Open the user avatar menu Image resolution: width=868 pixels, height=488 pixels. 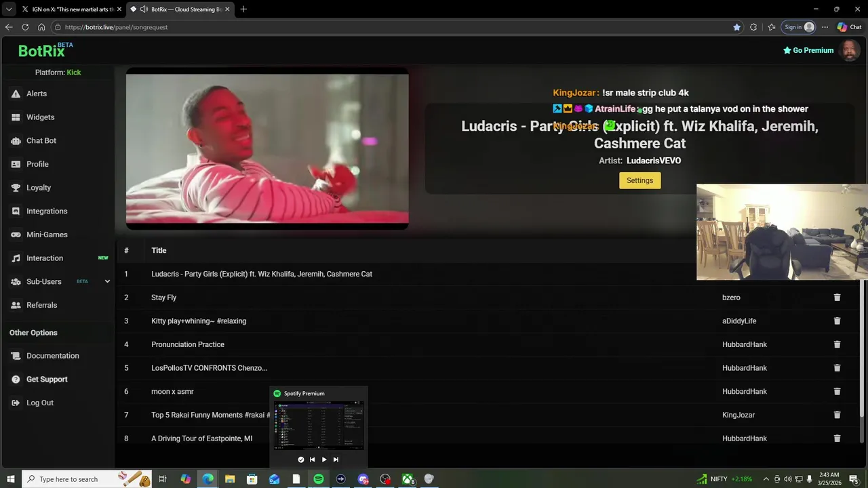pyautogui.click(x=850, y=50)
